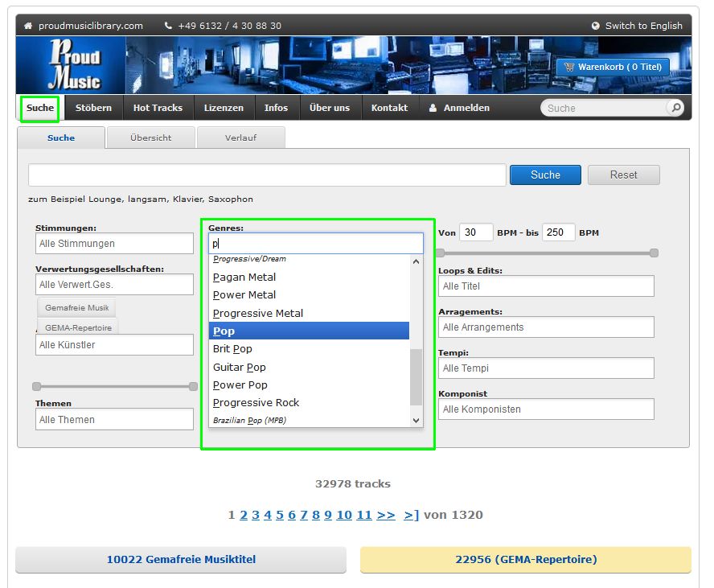Click the proudmusiclibrary.com link
Screen dimensions: 714x588
91,26
